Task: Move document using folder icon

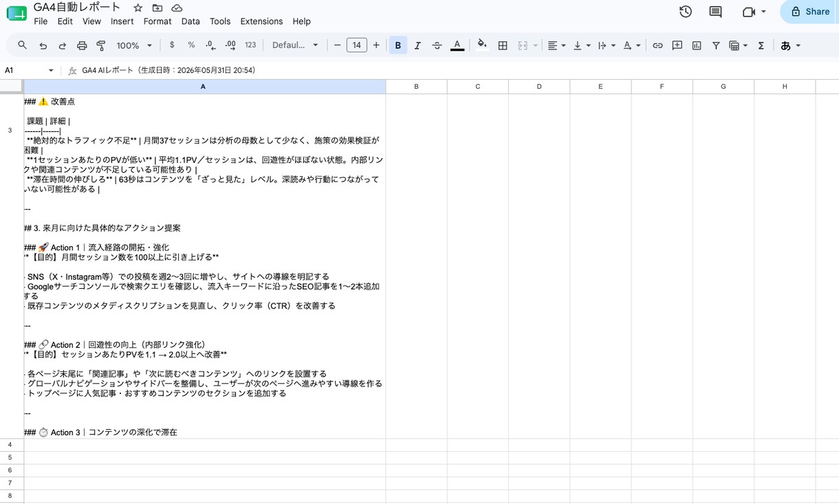Action: click(157, 8)
